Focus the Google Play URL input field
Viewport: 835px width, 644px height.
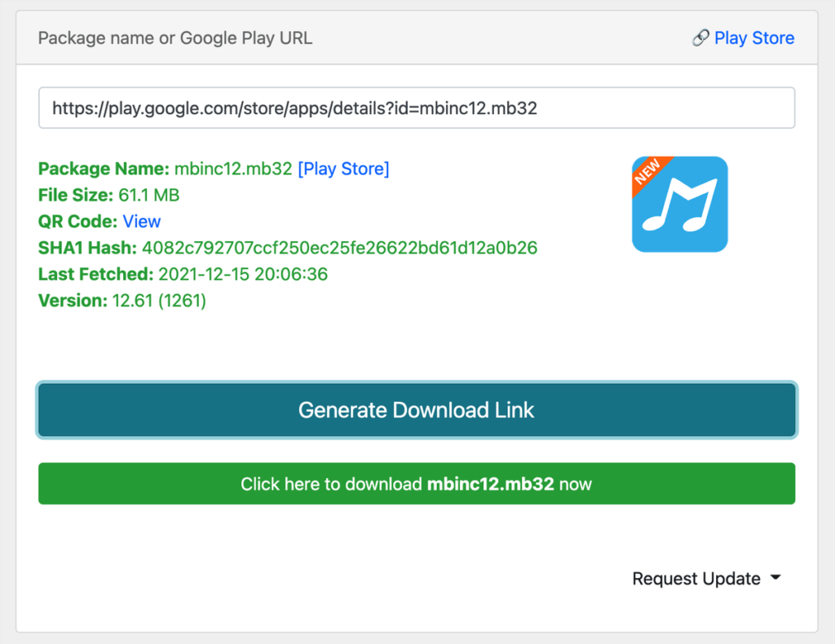click(x=417, y=108)
